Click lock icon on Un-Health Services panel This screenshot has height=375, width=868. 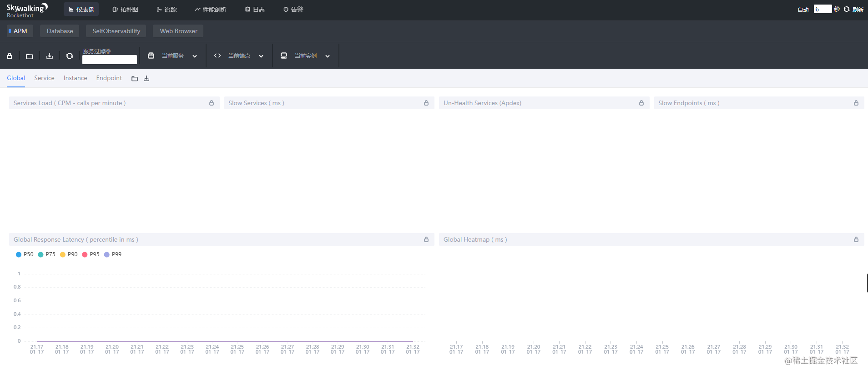point(641,103)
